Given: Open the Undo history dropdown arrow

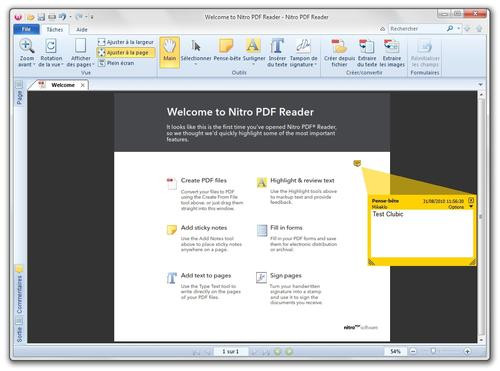Looking at the screenshot, I should (x=70, y=17).
